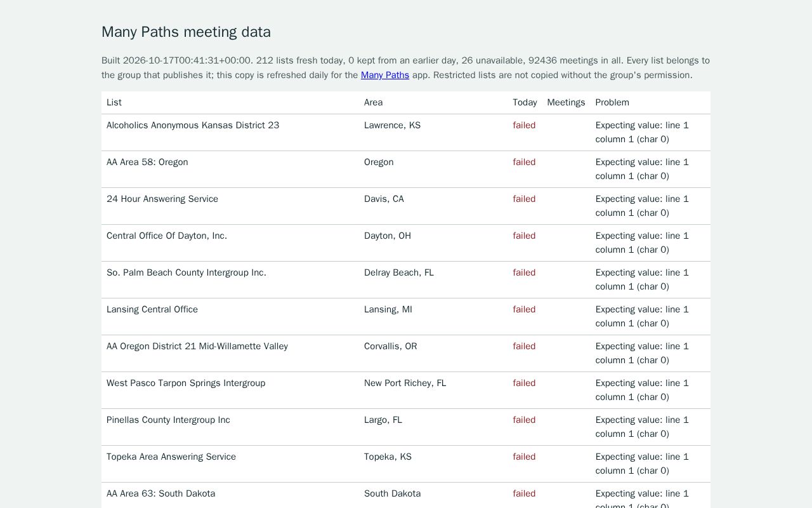Select 'AA Area 63: South Dakota' list name
The height and width of the screenshot is (508, 812).
161,493
